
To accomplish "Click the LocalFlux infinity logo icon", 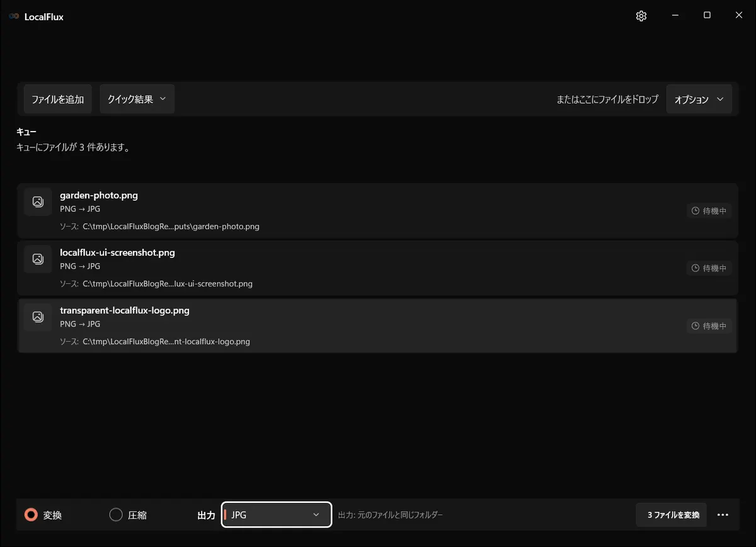I will (x=14, y=16).
